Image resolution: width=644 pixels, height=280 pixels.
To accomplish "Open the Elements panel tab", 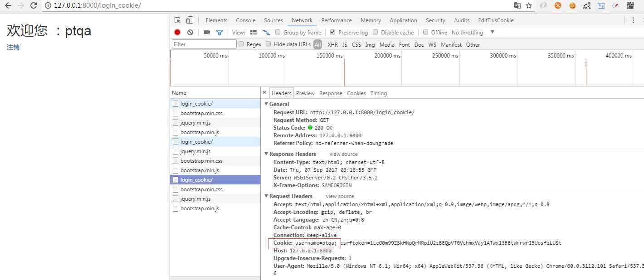I will click(x=216, y=20).
